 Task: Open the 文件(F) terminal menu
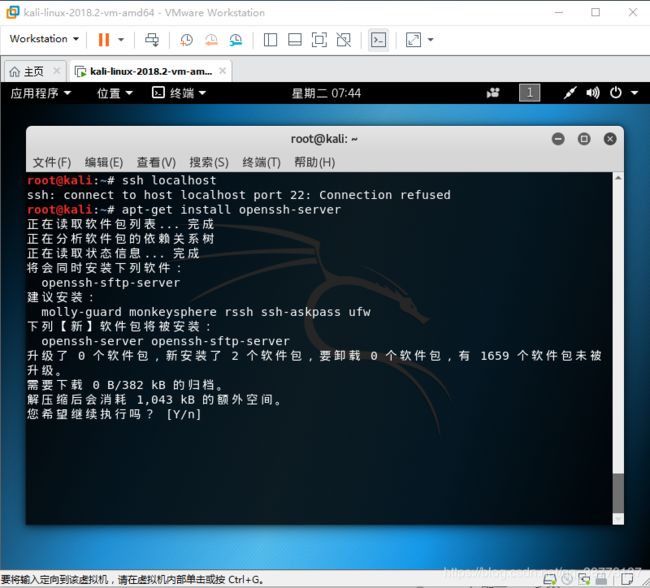(52, 162)
